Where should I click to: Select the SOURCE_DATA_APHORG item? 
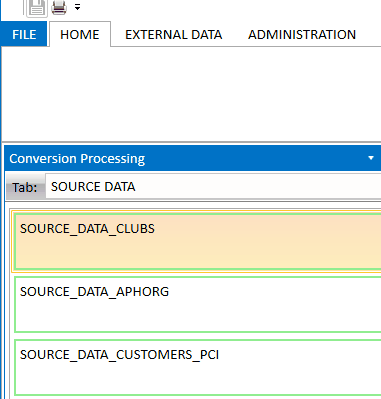(x=198, y=304)
